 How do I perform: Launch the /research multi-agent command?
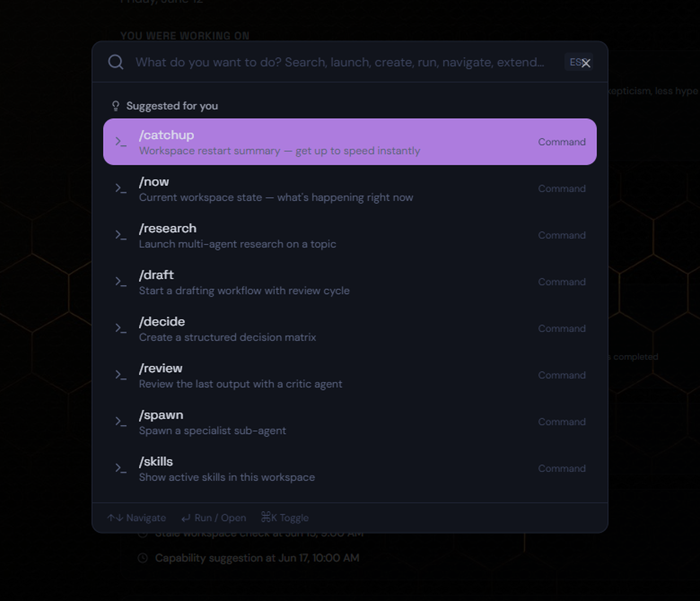350,235
